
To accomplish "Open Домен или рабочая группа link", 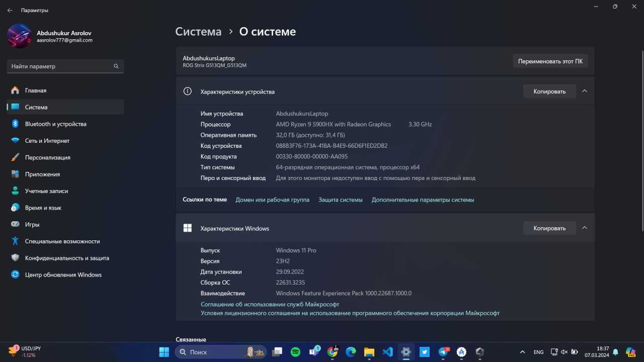I will coord(272,200).
